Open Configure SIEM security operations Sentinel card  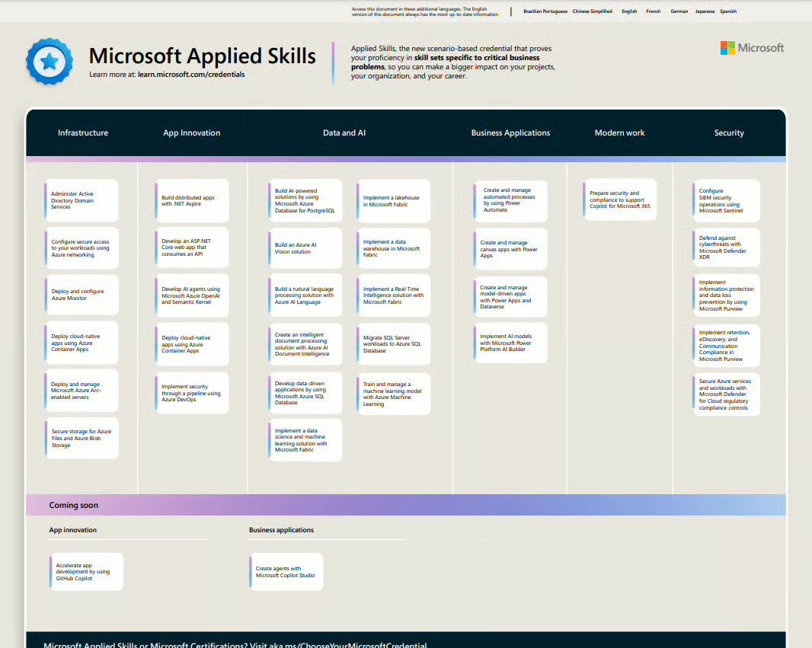(726, 201)
